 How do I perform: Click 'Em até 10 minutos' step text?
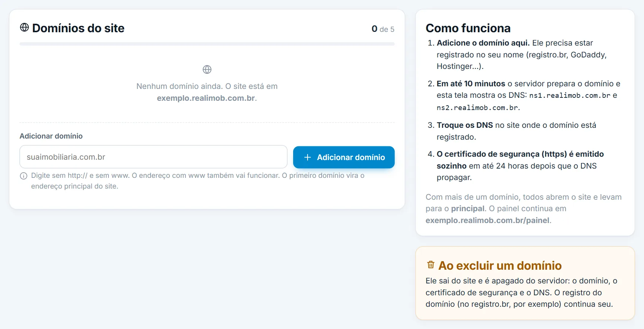click(x=471, y=84)
